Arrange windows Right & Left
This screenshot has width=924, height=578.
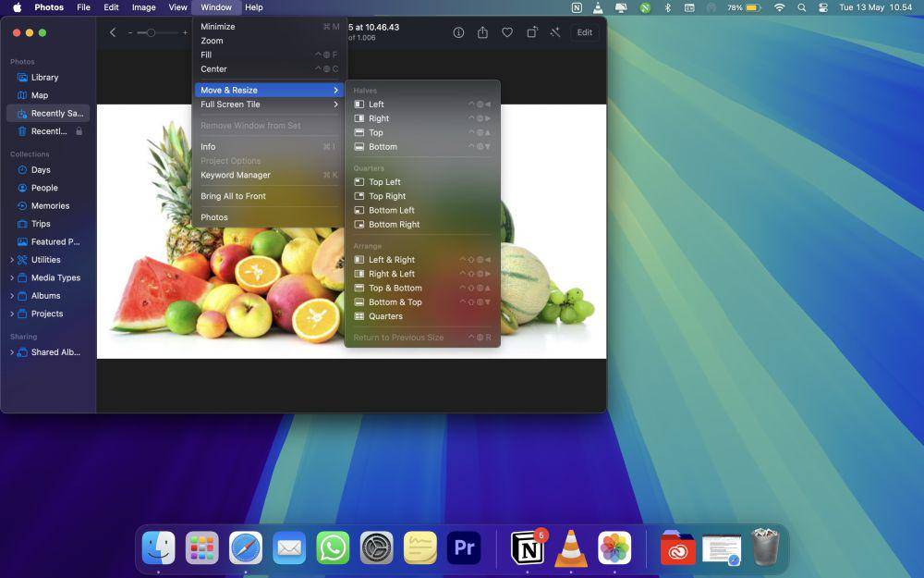pyautogui.click(x=422, y=275)
